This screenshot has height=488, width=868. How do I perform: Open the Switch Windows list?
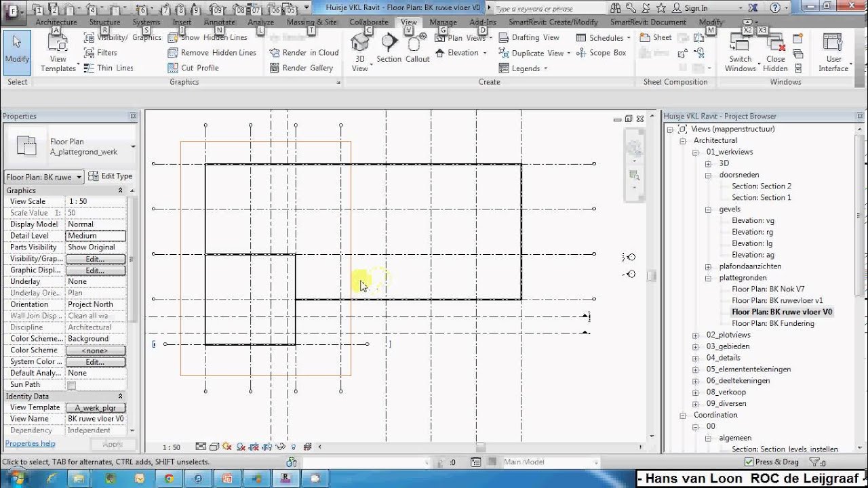click(741, 53)
